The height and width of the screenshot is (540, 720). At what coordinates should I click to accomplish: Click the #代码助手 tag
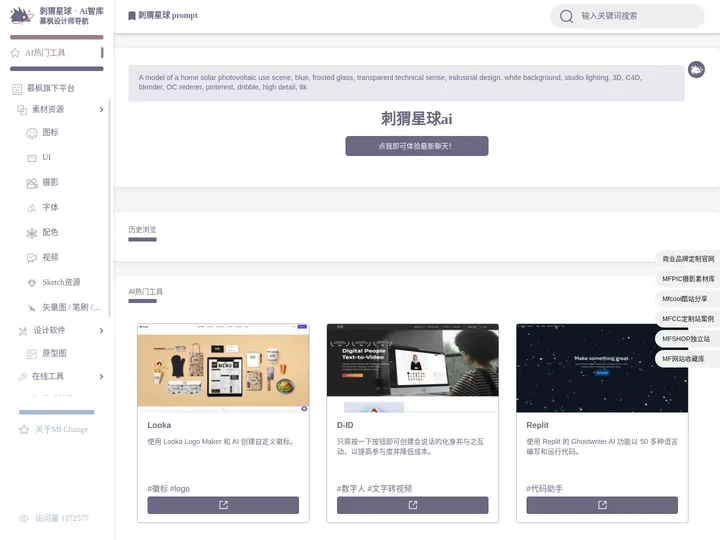tap(545, 489)
